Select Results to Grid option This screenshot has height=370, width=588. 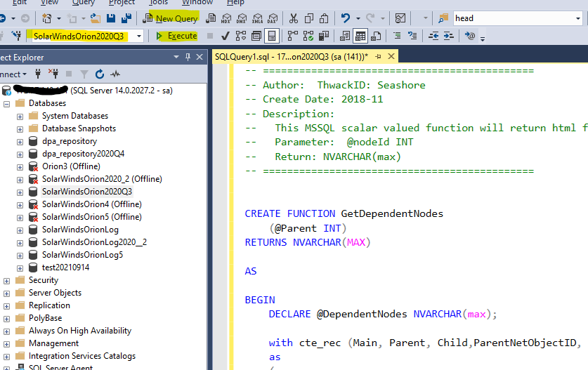click(360, 36)
